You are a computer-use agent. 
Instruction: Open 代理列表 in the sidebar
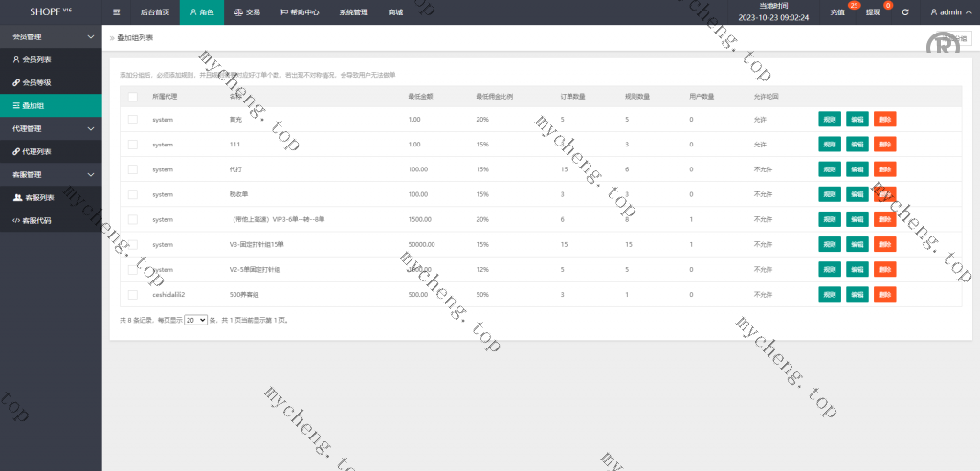(x=36, y=151)
